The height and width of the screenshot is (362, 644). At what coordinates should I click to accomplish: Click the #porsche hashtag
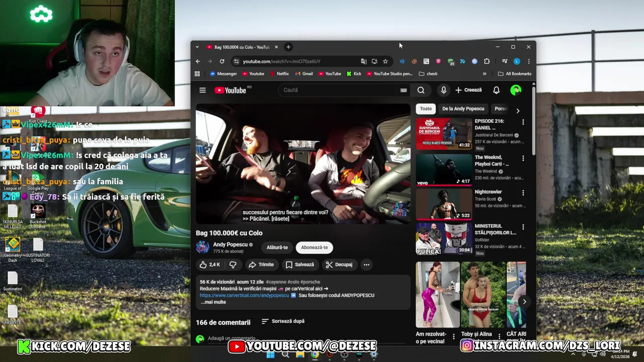310,282
